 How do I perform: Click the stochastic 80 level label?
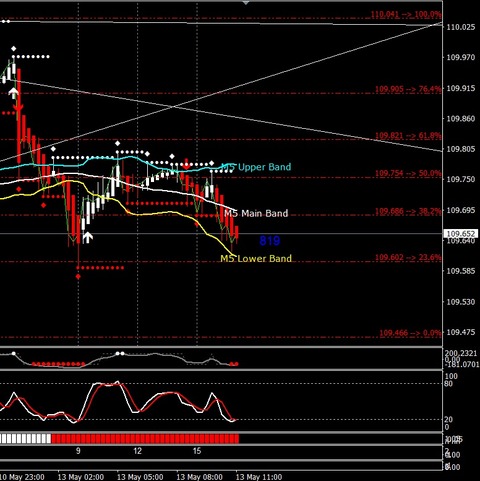pyautogui.click(x=448, y=384)
